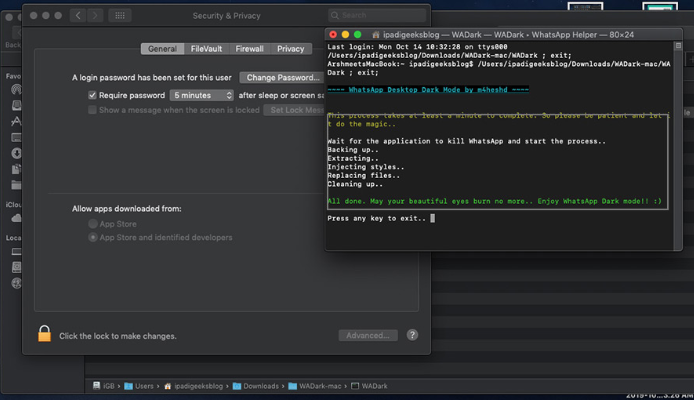Select App Store and identified developers option
694x400 pixels.
[x=93, y=238]
